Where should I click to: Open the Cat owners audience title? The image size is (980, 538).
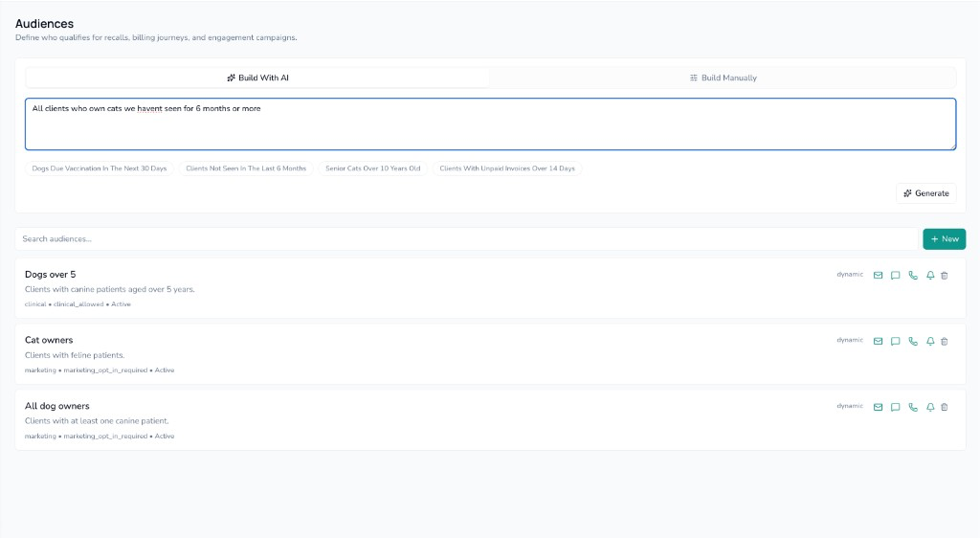tap(49, 340)
